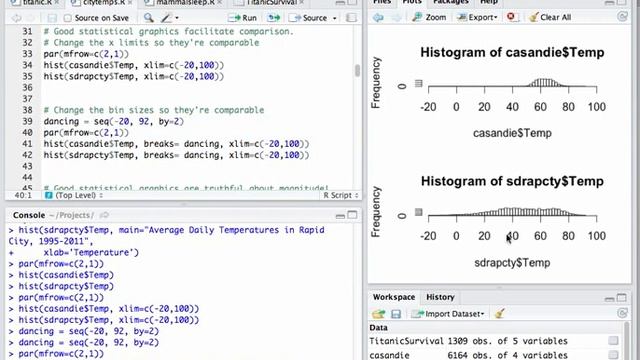Switch to the titanic.R tab

tap(34, 3)
